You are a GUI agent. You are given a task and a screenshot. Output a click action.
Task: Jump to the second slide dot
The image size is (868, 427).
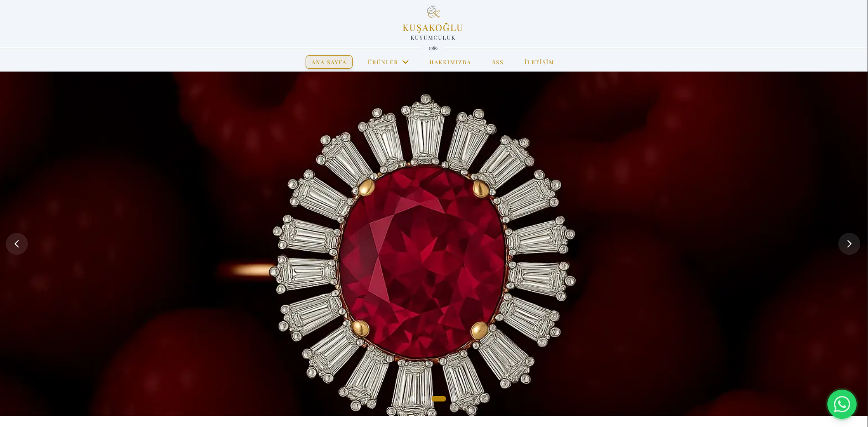coord(423,399)
